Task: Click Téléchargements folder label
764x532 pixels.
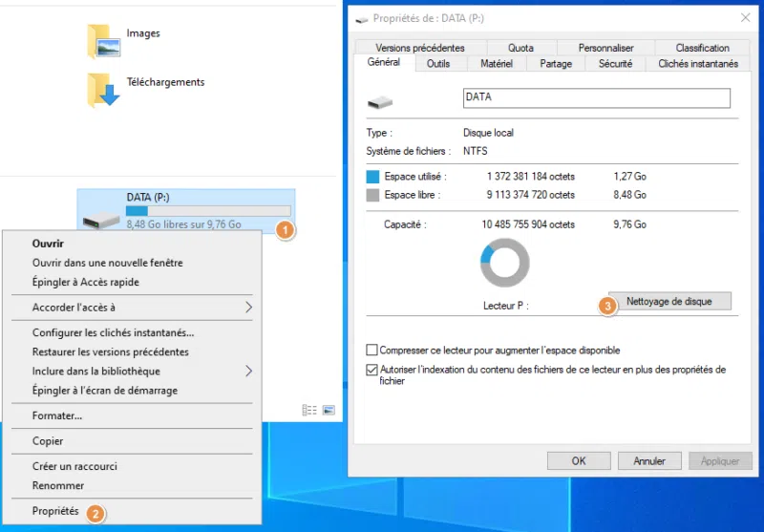Action: click(x=165, y=82)
